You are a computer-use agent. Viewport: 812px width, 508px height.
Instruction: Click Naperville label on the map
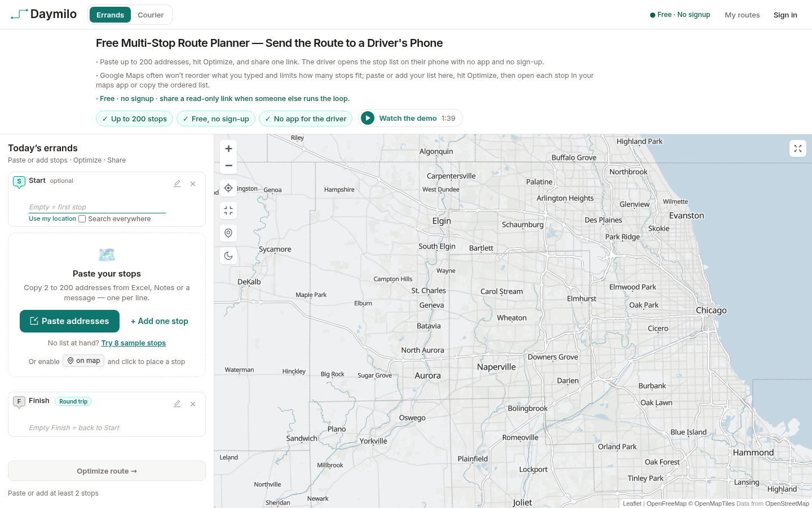(496, 367)
